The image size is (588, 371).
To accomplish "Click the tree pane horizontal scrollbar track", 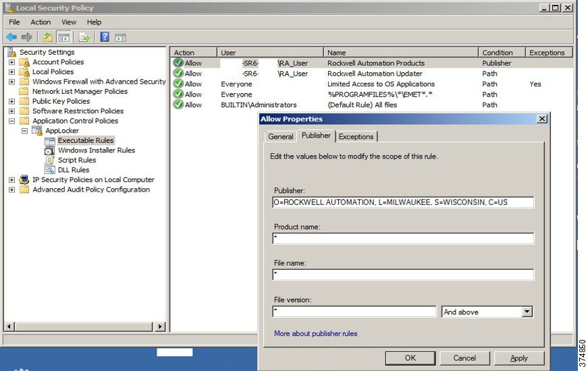I will [84, 326].
